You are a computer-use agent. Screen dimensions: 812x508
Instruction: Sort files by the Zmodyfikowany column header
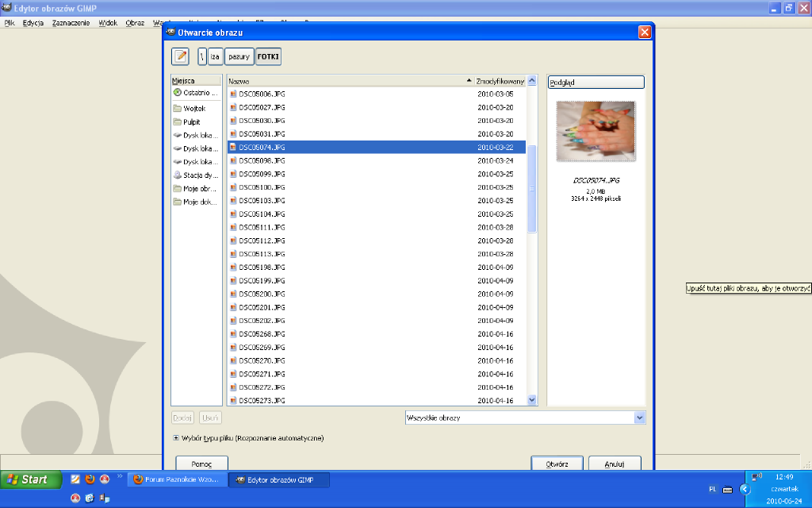(500, 81)
